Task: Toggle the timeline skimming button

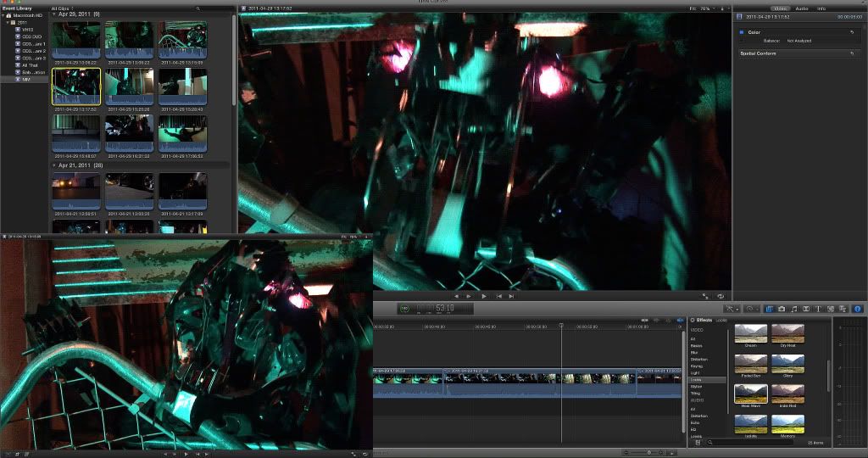Action: click(644, 320)
